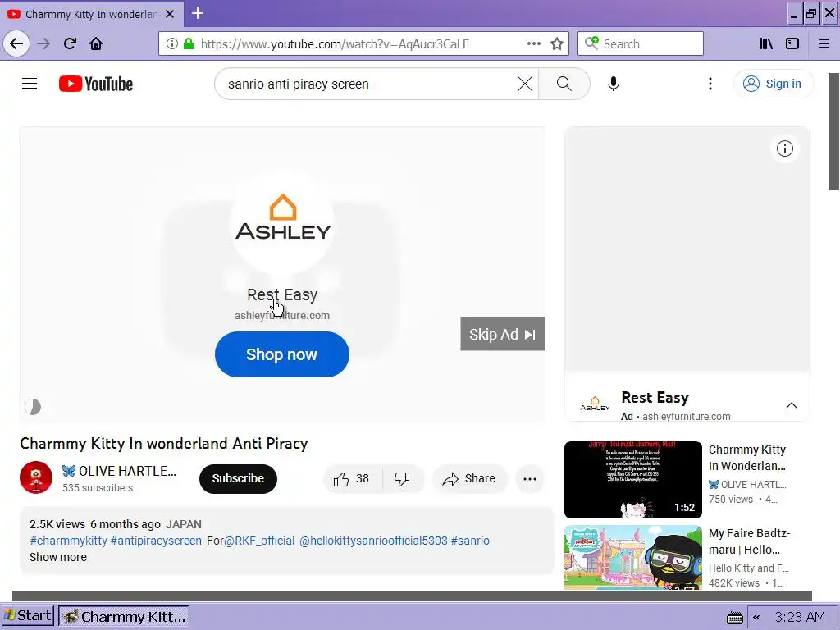The height and width of the screenshot is (630, 840).
Task: Open the YouTube guide hamburger menu
Action: (x=30, y=84)
